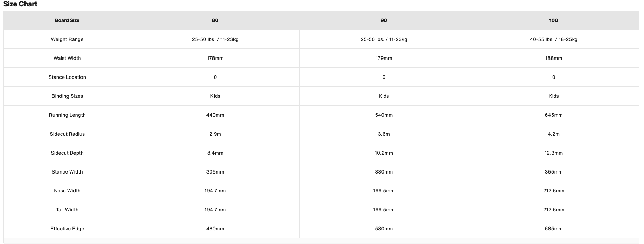Click the 440mm running length value
Screen dimensions: 644x244
(x=215, y=115)
